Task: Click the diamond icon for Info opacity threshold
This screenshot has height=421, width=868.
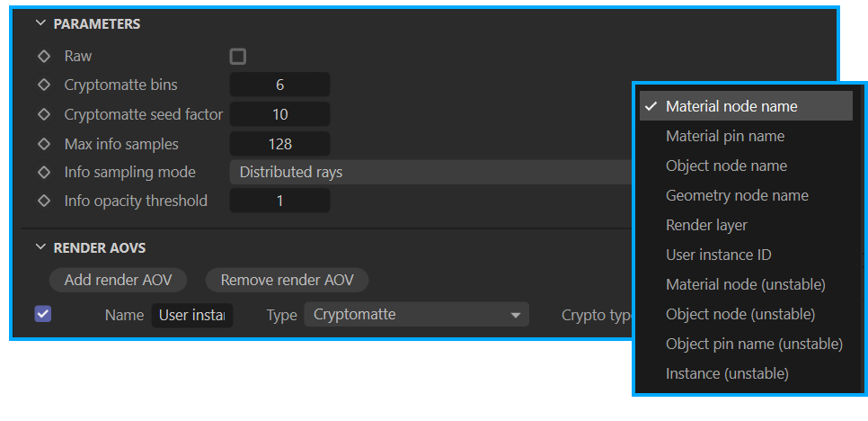Action: click(43, 202)
